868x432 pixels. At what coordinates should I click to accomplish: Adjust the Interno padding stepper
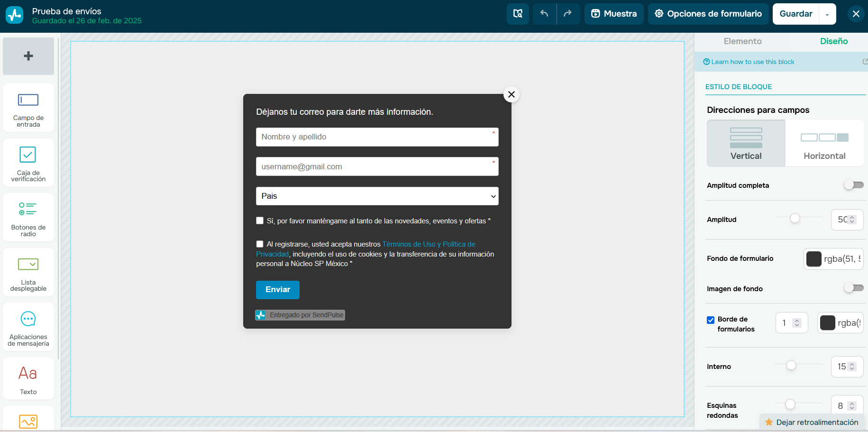tap(852, 367)
